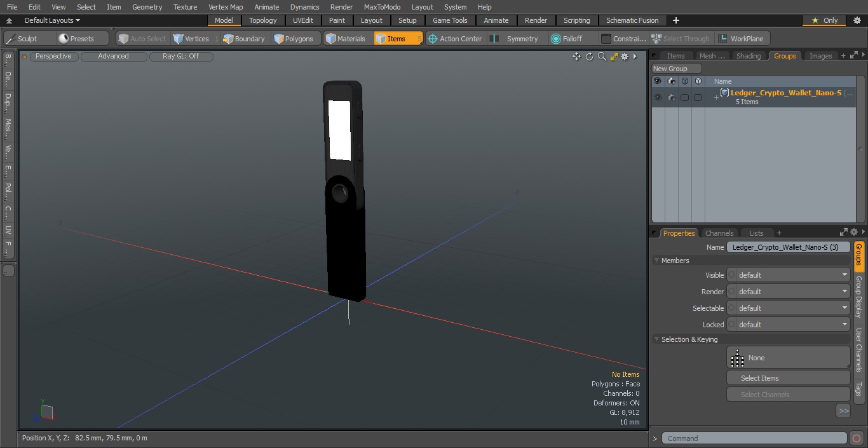The image size is (868, 448).
Task: Click the Locked field radio circle
Action: pos(731,325)
